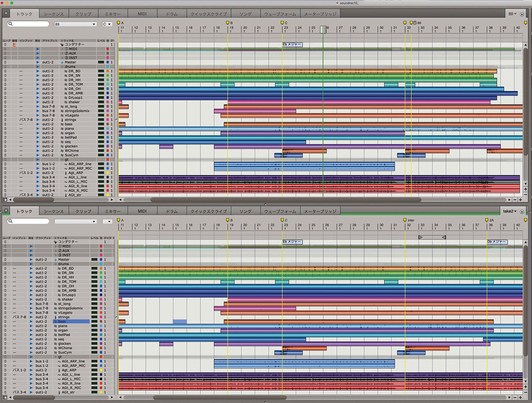
Task: Open the MIDI tab in take2 window
Action: 142,211
